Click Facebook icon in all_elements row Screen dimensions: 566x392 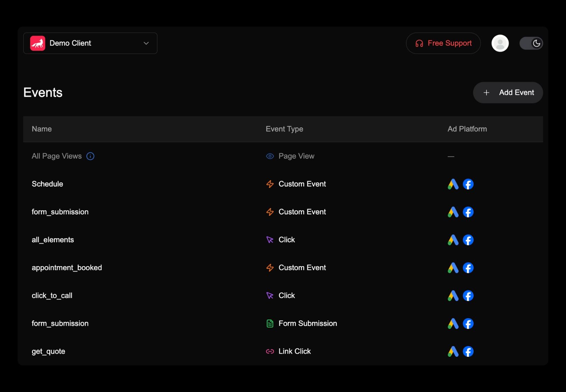[x=468, y=240]
